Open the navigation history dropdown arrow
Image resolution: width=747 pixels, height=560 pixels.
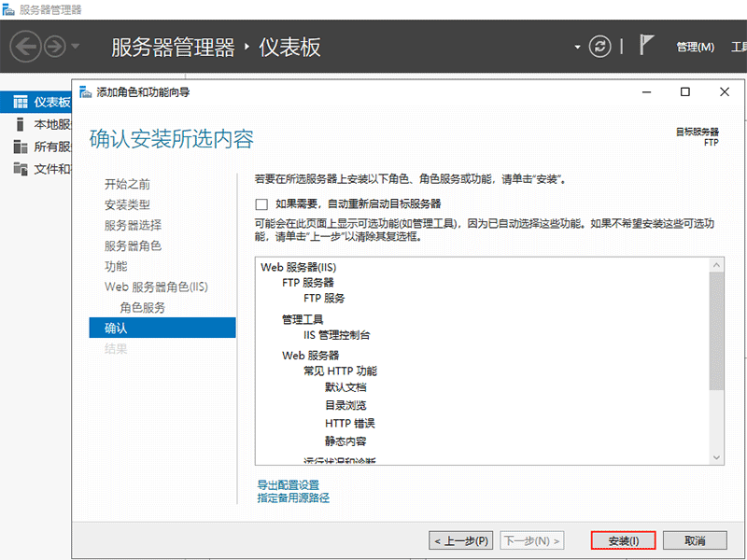tap(577, 46)
